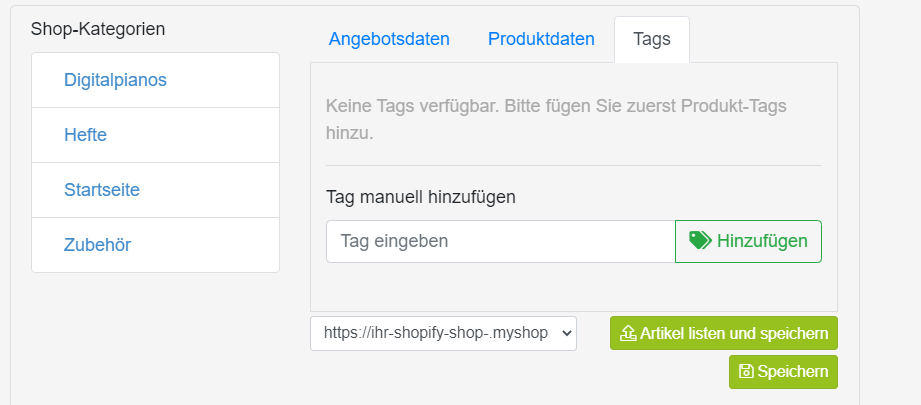Click the Tag manuell hinzufügen label
921x405 pixels.
421,197
